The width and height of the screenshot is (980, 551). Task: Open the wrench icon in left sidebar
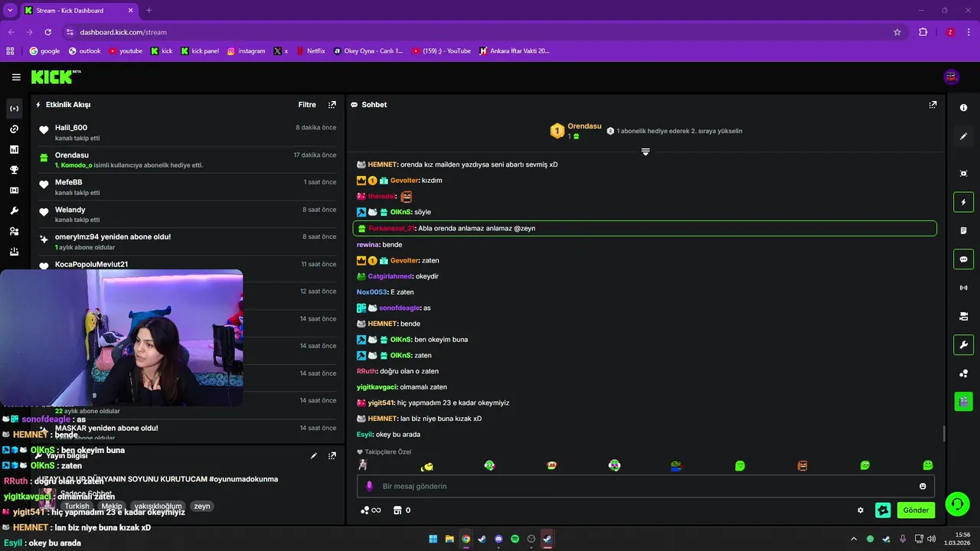point(14,210)
